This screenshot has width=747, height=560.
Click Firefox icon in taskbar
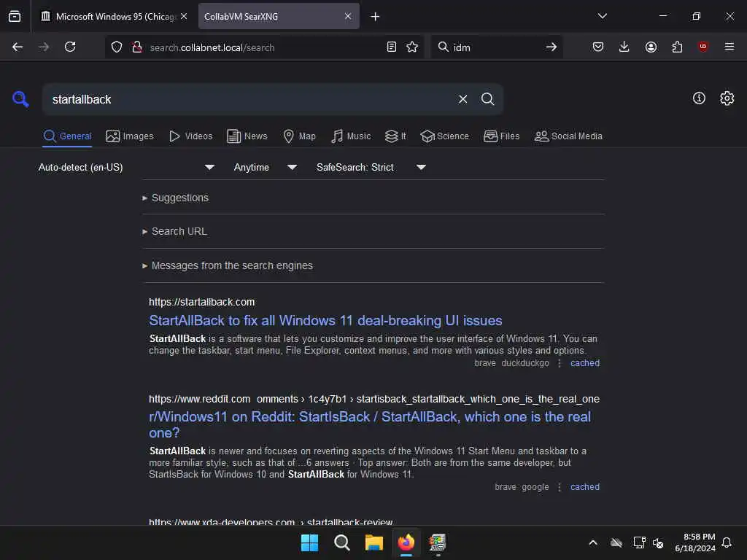(x=406, y=542)
